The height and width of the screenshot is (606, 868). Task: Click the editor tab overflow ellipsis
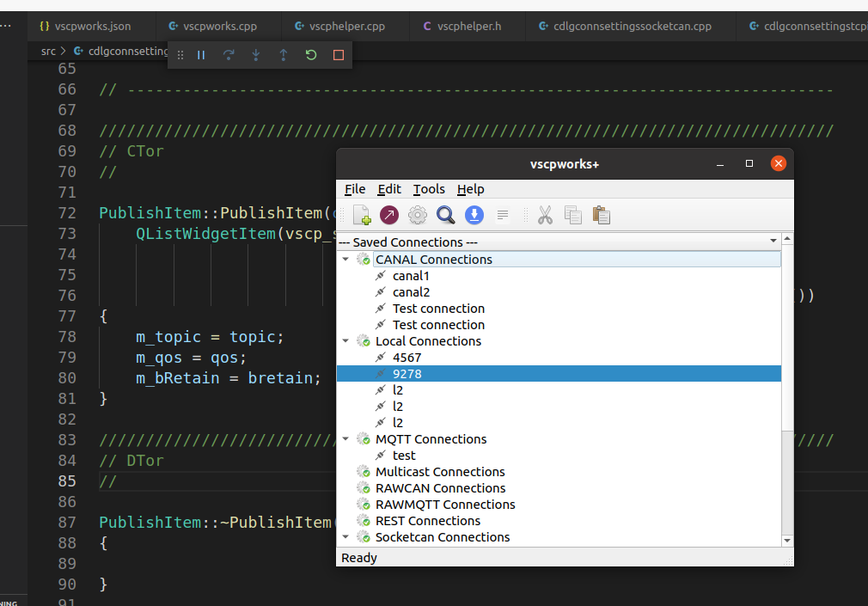(x=6, y=26)
